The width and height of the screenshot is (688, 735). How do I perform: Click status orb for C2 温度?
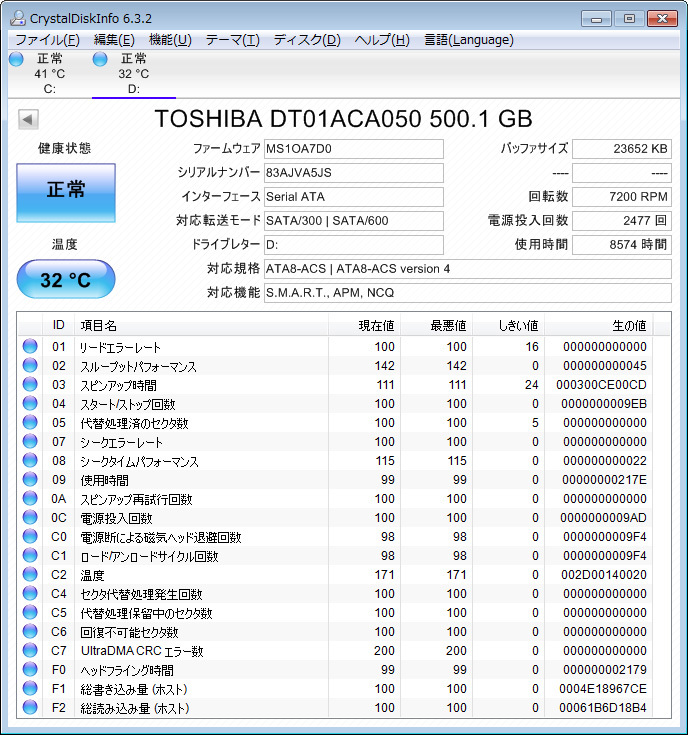click(x=30, y=574)
